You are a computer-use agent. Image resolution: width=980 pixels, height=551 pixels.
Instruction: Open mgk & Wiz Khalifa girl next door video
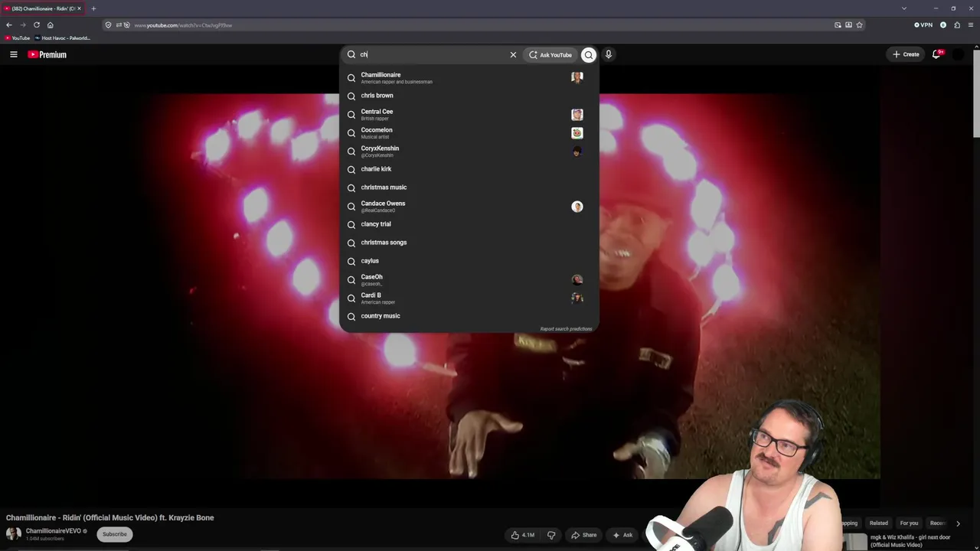tap(911, 542)
